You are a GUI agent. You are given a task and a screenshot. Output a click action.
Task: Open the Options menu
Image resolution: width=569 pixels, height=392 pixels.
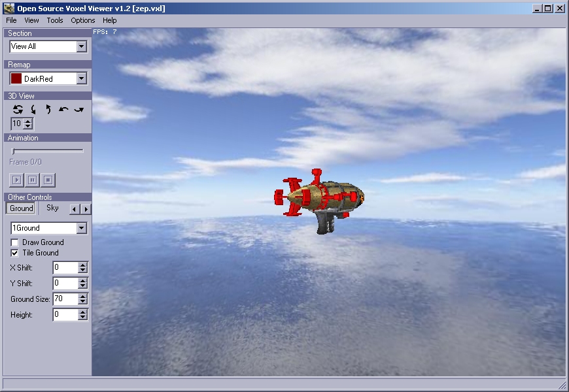pyautogui.click(x=83, y=20)
